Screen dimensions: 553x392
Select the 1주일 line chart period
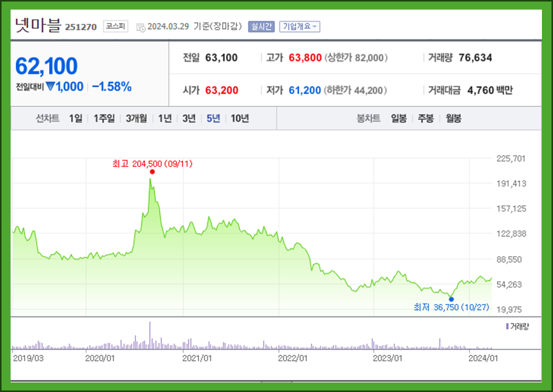[104, 118]
